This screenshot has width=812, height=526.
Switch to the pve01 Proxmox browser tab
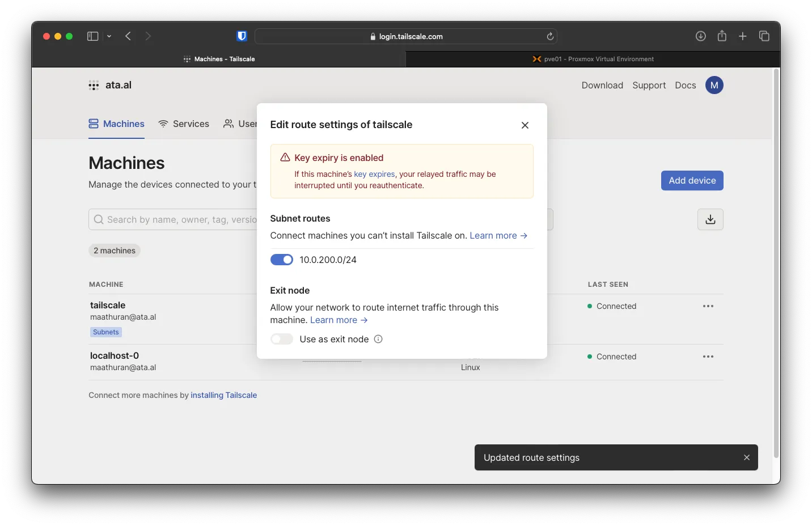pyautogui.click(x=593, y=59)
